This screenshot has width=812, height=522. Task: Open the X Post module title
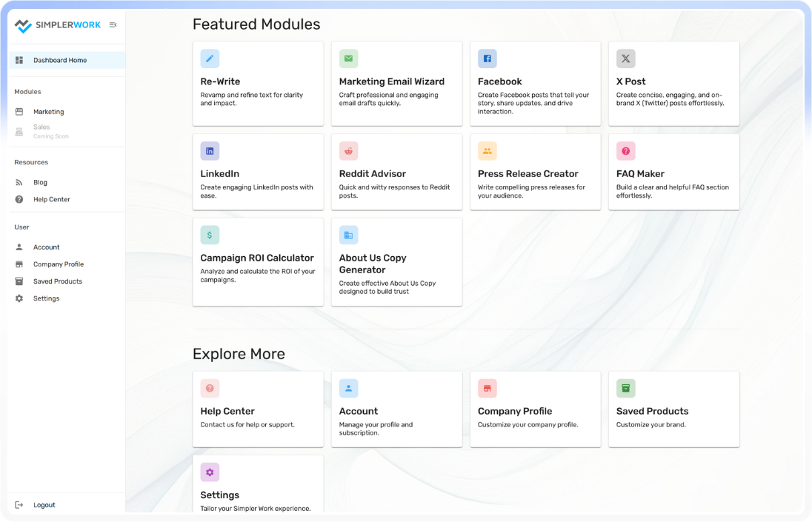(630, 81)
